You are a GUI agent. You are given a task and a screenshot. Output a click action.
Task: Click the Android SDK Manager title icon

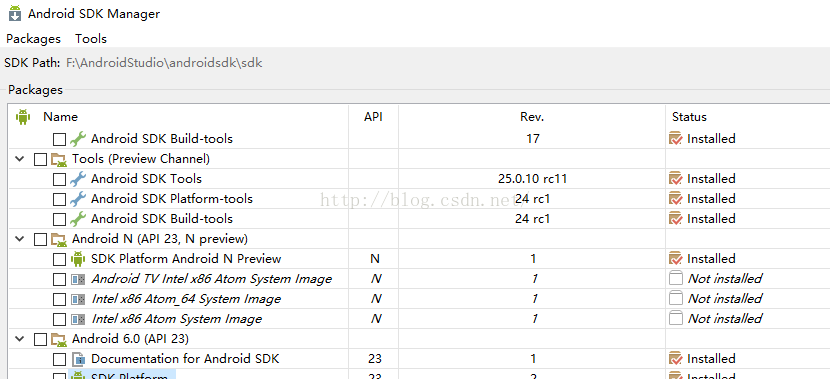(x=15, y=13)
